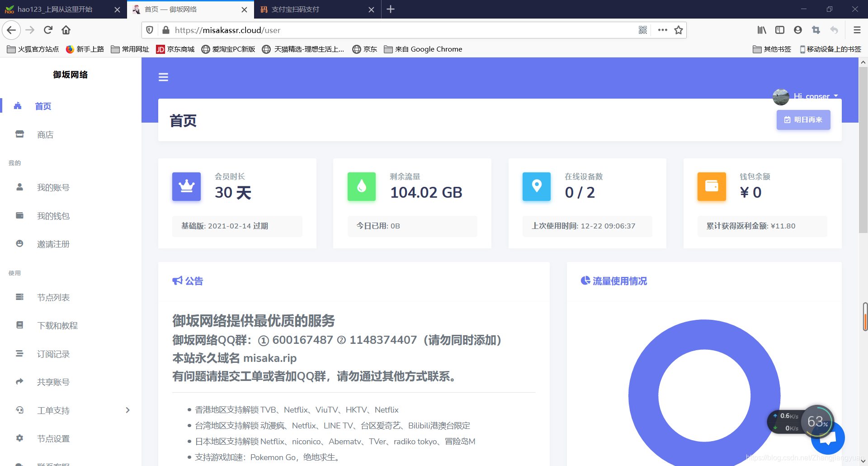Click the screenshot crop icon in toolbar
868x466 pixels.
(816, 30)
